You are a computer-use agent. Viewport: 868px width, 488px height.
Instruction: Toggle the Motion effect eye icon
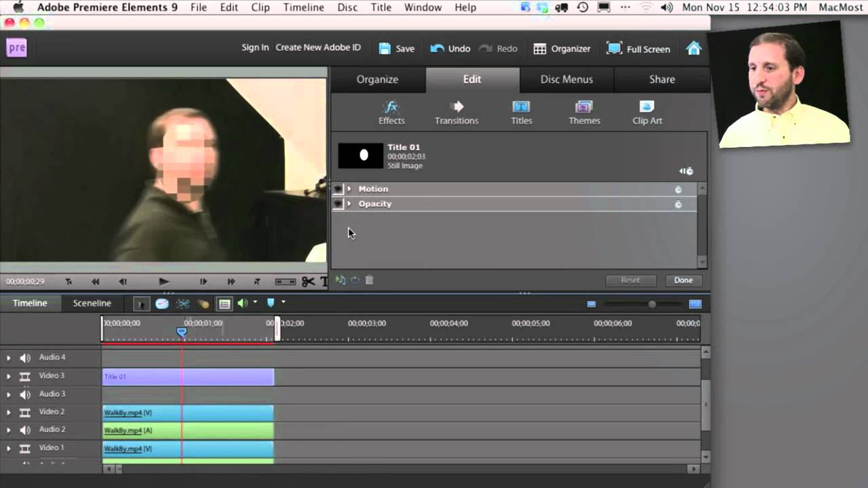[338, 189]
